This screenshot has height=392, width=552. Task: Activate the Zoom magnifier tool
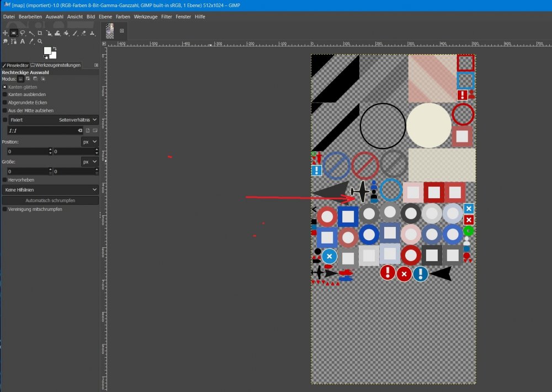pyautogui.click(x=40, y=41)
